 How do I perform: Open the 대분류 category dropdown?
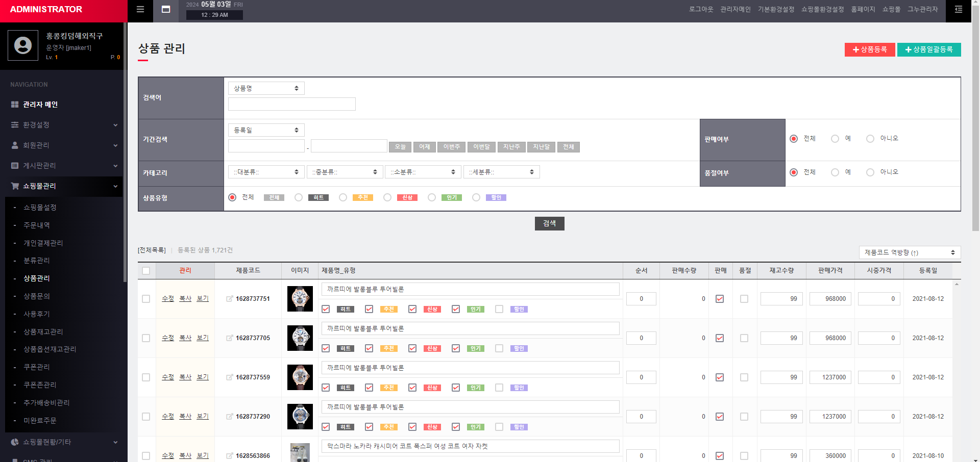click(x=266, y=172)
